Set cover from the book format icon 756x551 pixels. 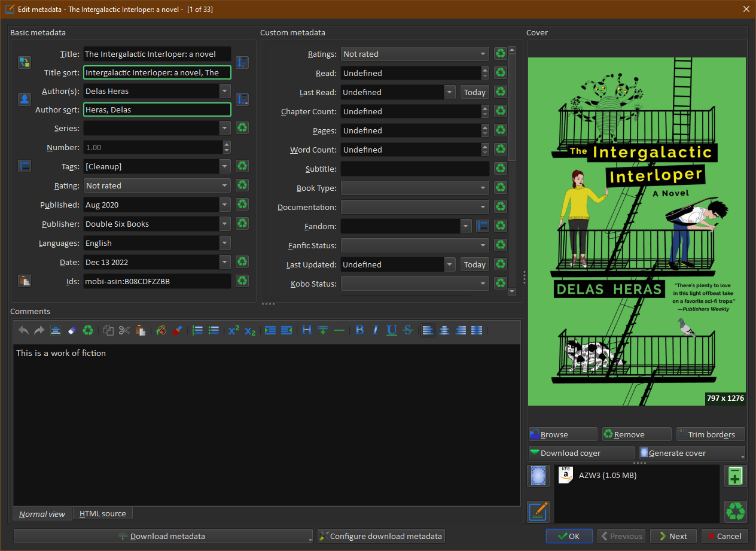coord(538,476)
